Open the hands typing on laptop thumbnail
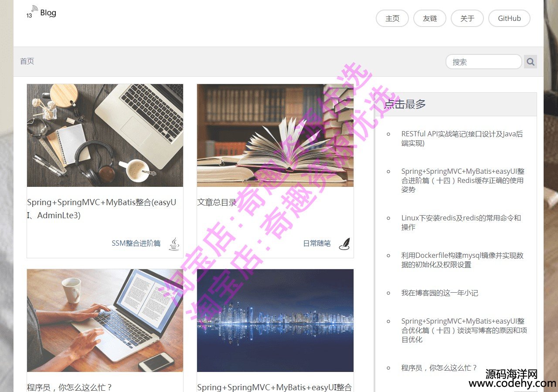The width and height of the screenshot is (558, 392). (105, 321)
